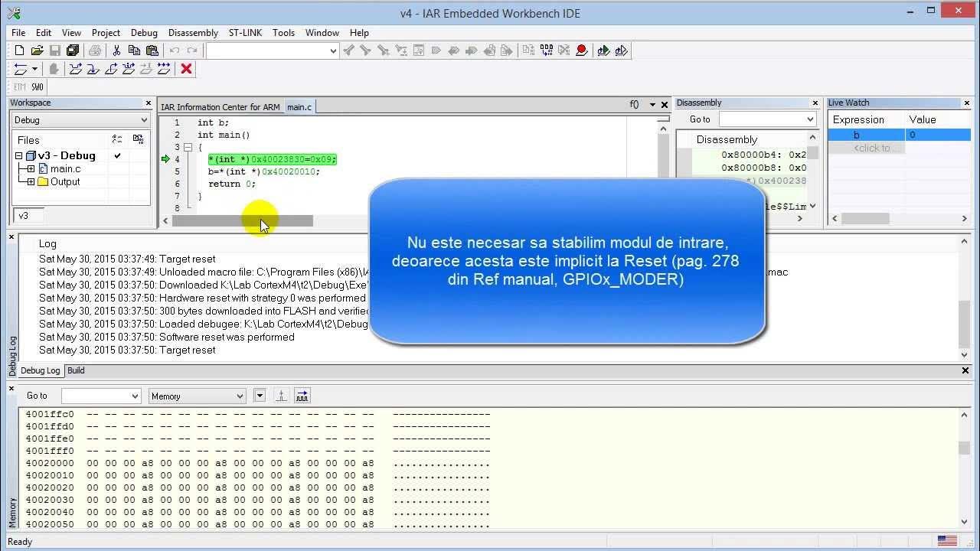Select variable b row in Live Watch

900,135
